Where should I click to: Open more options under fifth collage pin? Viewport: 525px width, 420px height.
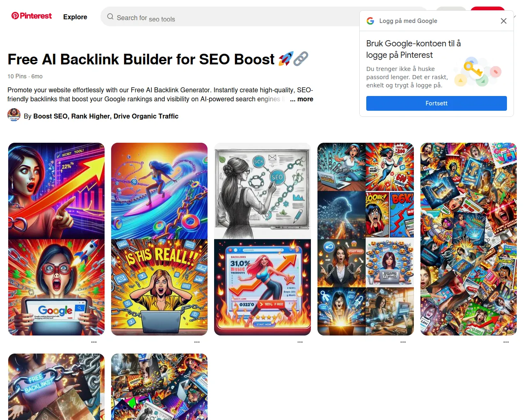tap(506, 342)
